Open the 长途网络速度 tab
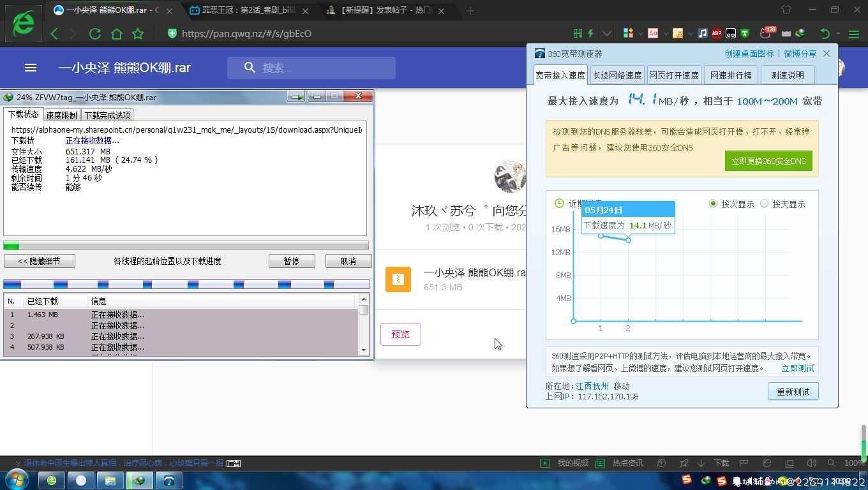This screenshot has width=868, height=490. click(617, 75)
